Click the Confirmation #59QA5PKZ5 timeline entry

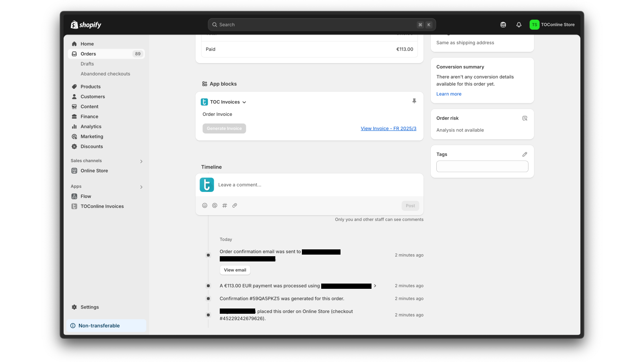click(282, 298)
